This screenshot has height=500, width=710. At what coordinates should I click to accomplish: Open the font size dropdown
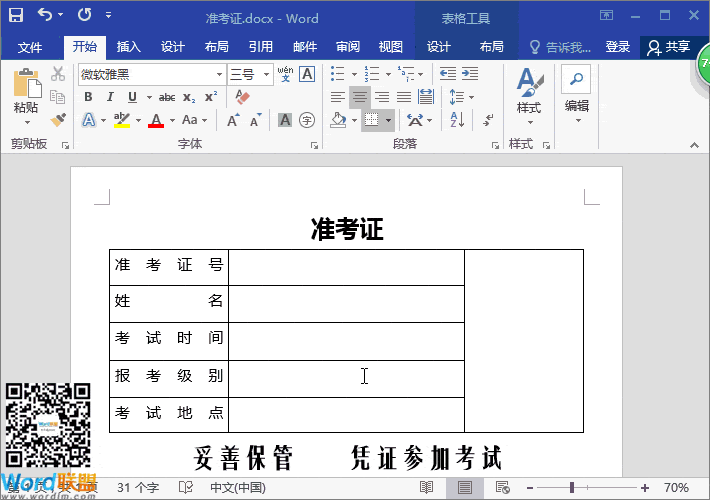click(263, 75)
